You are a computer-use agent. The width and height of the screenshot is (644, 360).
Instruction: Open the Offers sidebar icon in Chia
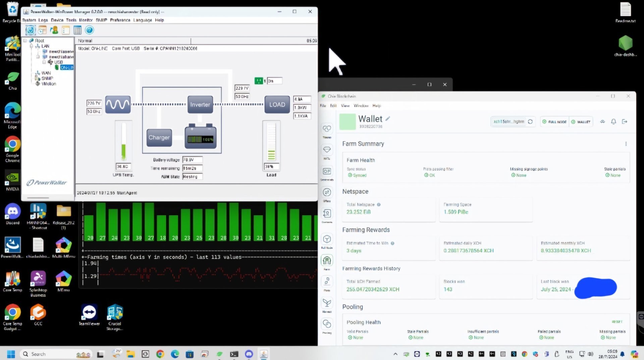[327, 192]
